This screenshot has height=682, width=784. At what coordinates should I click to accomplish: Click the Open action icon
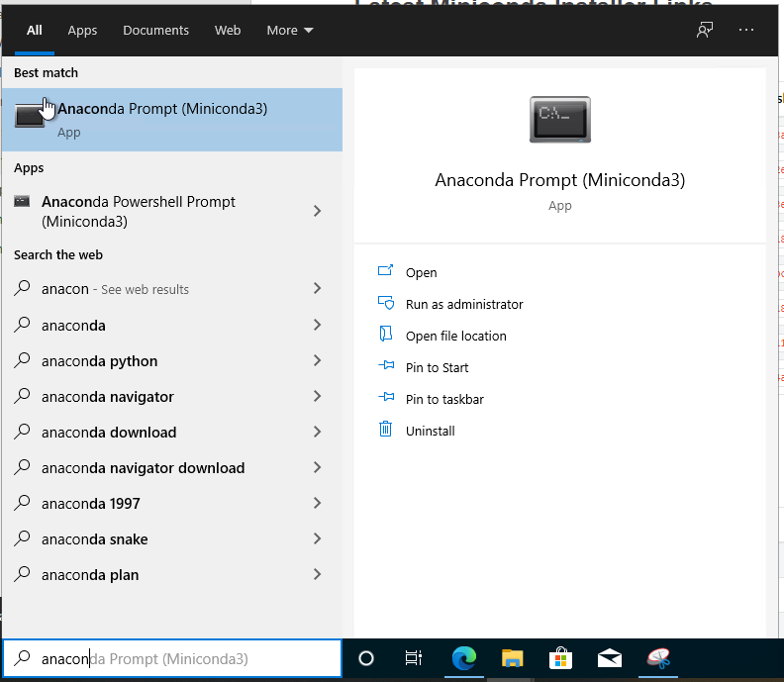coord(385,271)
